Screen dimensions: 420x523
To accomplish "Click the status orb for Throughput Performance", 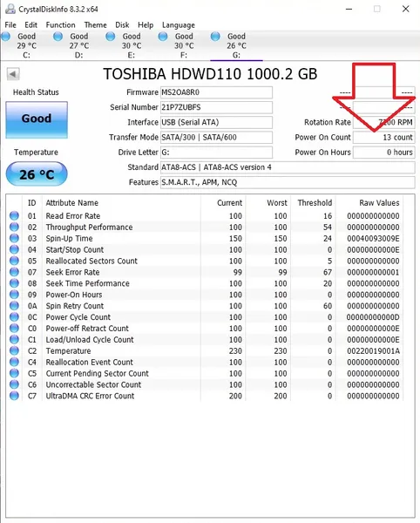I will [14, 227].
